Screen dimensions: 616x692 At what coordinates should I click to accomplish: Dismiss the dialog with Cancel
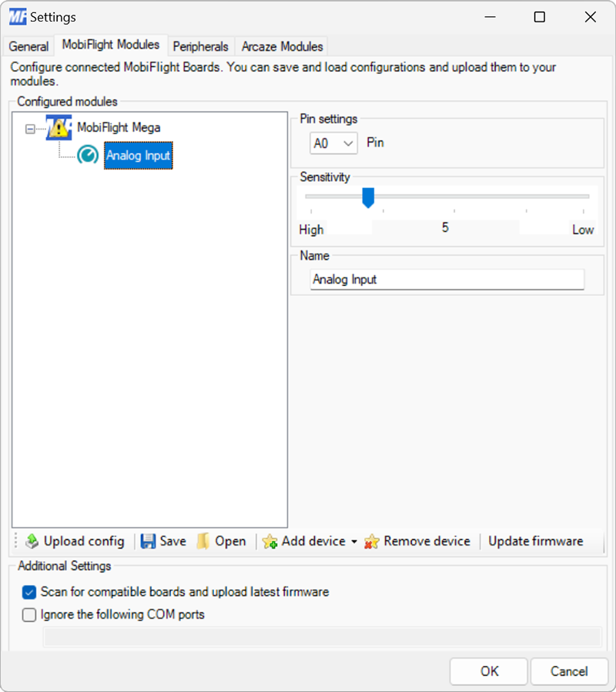click(x=569, y=671)
